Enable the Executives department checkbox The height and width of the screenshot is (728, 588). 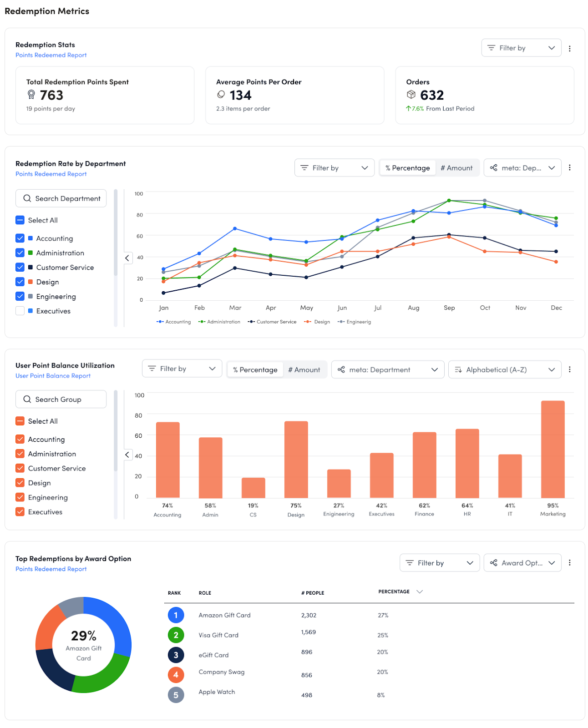(x=20, y=311)
